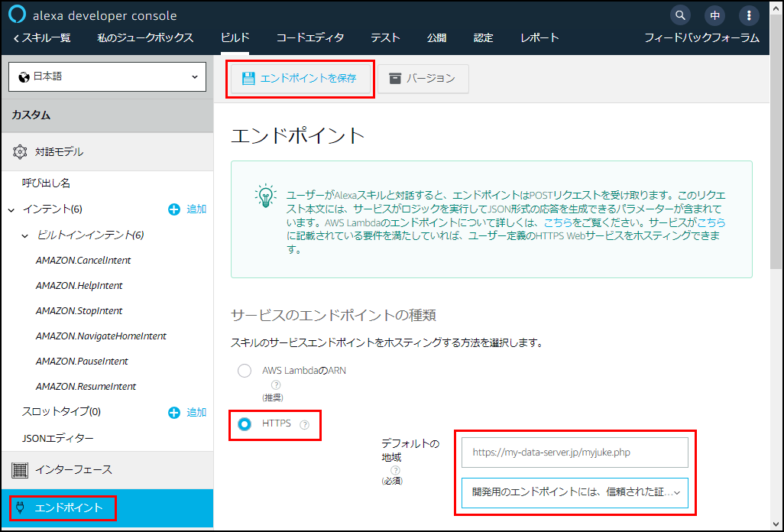Viewport: 784px width, 532px height.
Task: Select AMAZON.ResumeIntent
Action: [86, 387]
